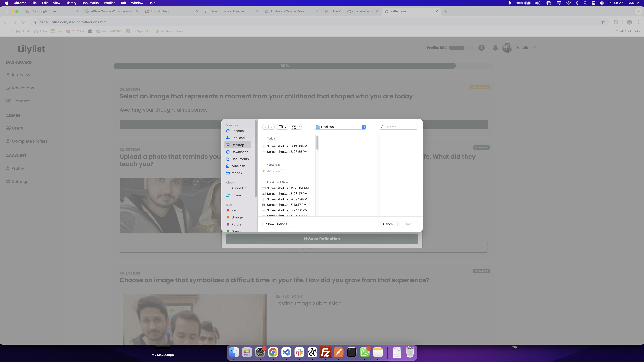
Task: Click the back arrow in the file dialog
Action: [x=265, y=127]
